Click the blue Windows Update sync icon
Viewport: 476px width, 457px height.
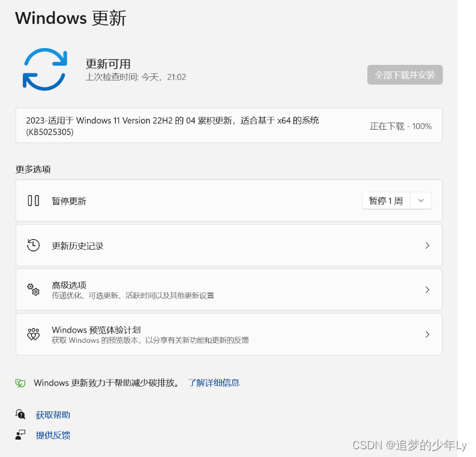(x=45, y=69)
